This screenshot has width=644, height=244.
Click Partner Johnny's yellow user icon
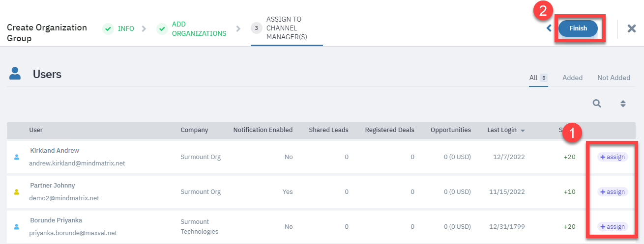click(17, 192)
